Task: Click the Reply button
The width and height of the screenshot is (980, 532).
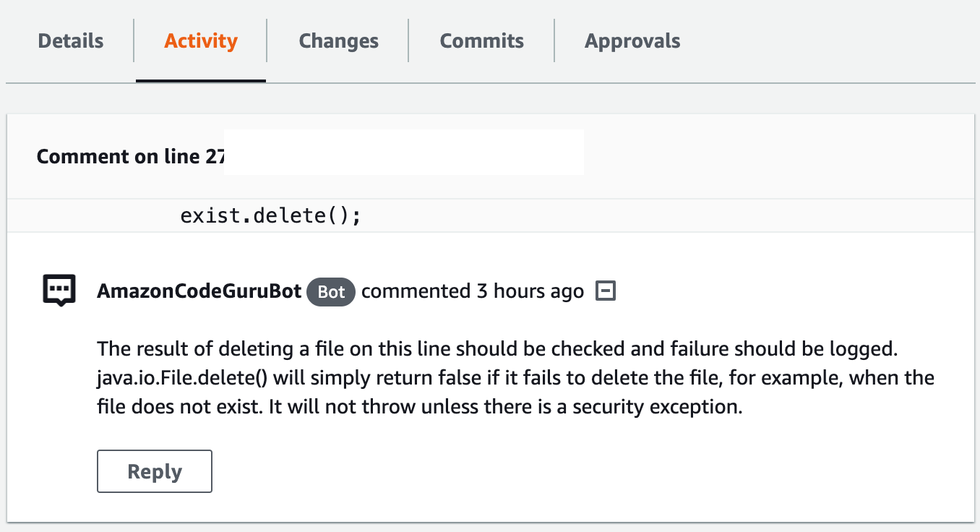Action: click(x=154, y=471)
